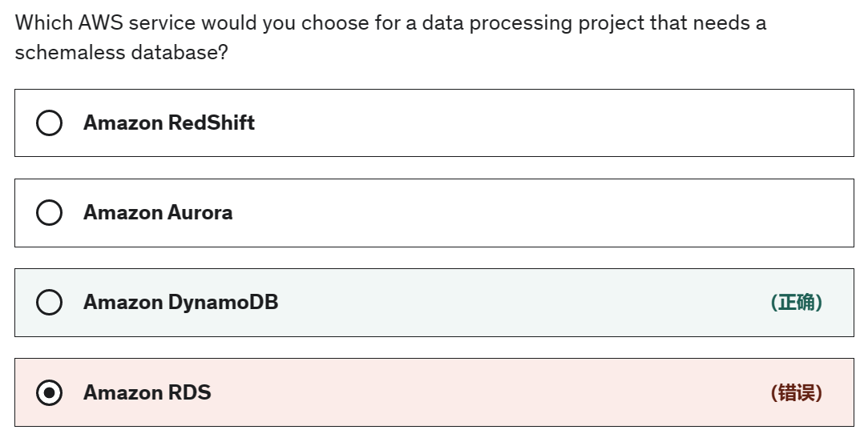Image resolution: width=868 pixels, height=438 pixels.
Task: Click the word "AWS" in the question
Action: pyautogui.click(x=99, y=22)
